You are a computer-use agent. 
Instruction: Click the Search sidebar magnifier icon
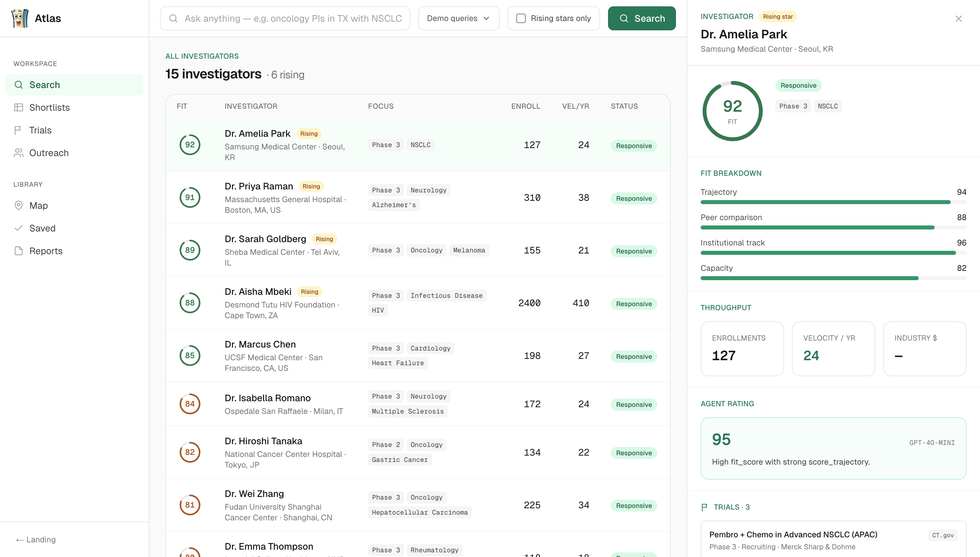click(x=18, y=84)
